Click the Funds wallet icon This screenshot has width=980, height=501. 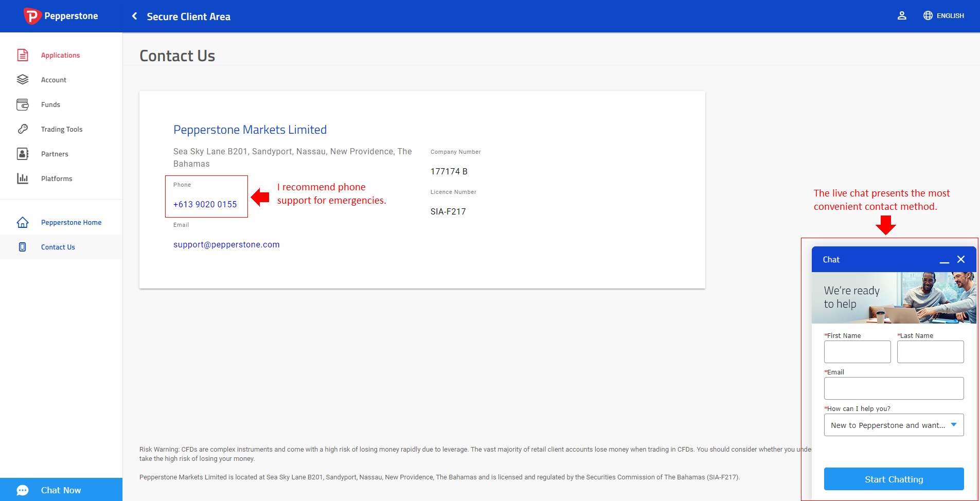23,104
